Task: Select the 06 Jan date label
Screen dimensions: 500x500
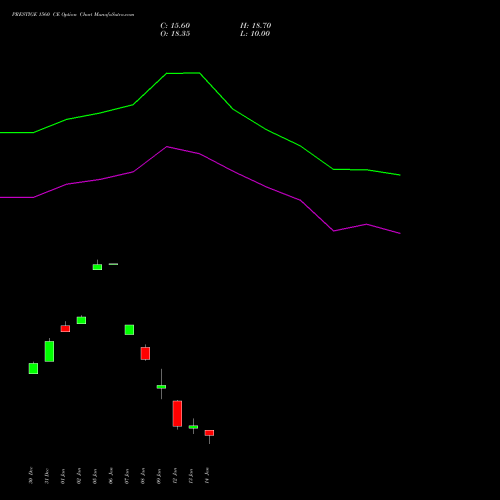Action: pyautogui.click(x=111, y=475)
